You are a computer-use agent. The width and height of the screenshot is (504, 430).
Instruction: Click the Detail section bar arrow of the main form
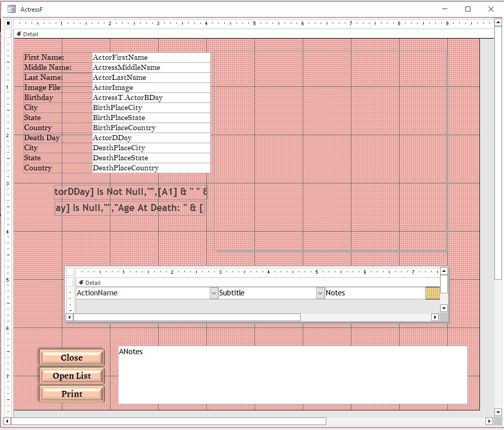(x=19, y=34)
